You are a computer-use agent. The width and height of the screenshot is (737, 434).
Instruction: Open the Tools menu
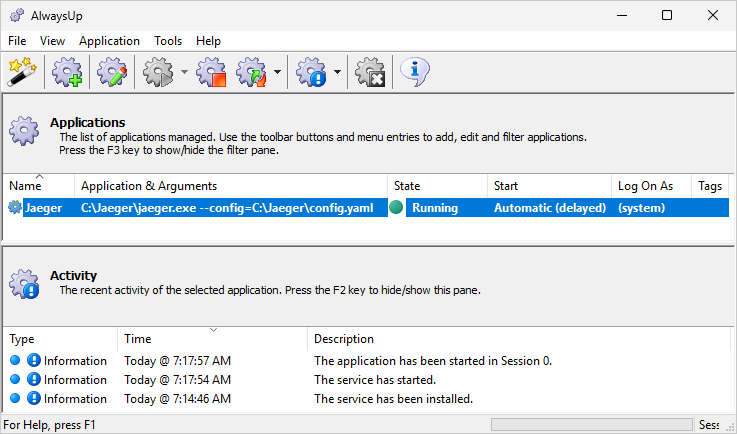[168, 41]
